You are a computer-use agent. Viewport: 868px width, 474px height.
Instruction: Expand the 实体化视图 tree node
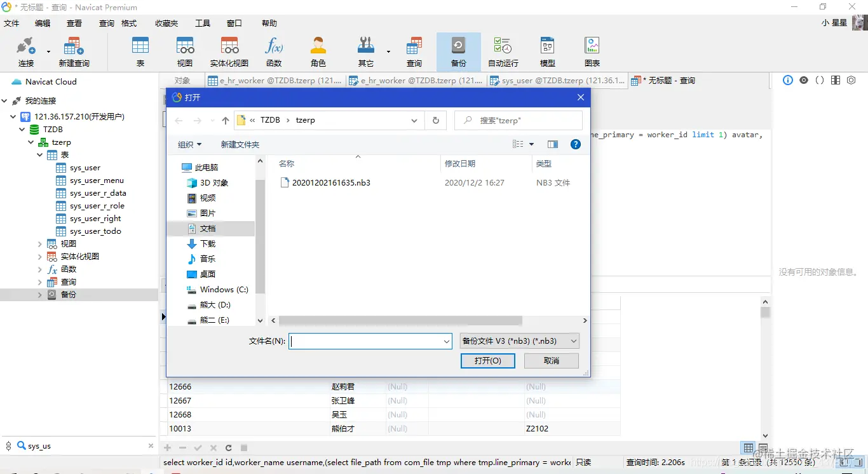pos(39,257)
